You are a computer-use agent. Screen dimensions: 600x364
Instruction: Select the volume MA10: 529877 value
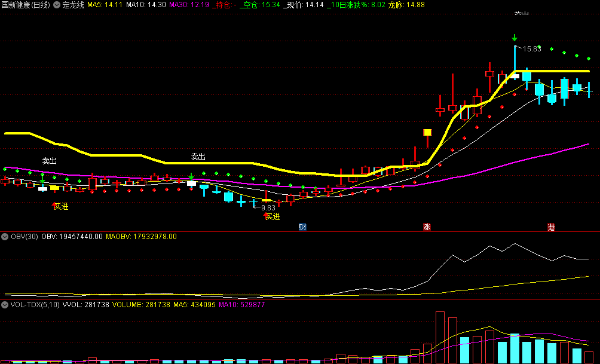pos(242,305)
